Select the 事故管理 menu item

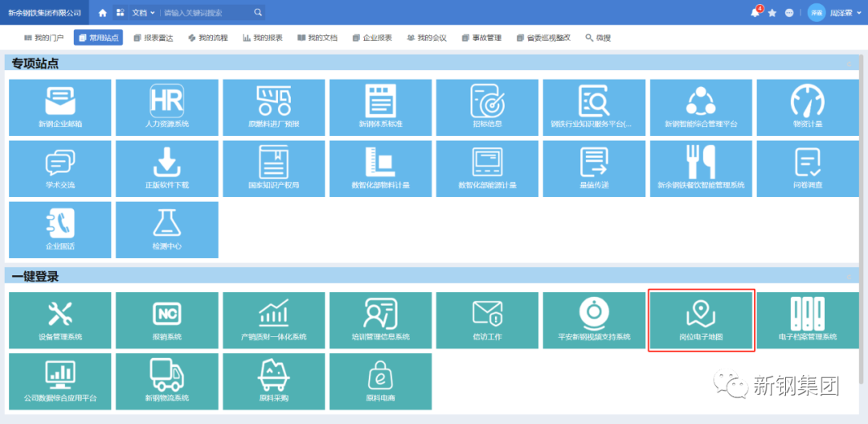(481, 38)
